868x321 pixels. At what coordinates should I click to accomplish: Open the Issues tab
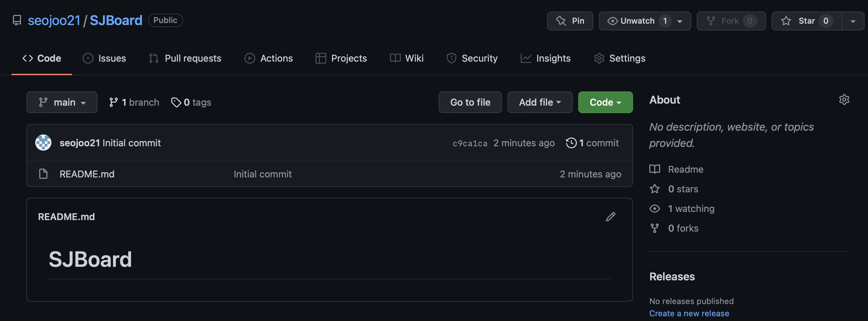104,58
